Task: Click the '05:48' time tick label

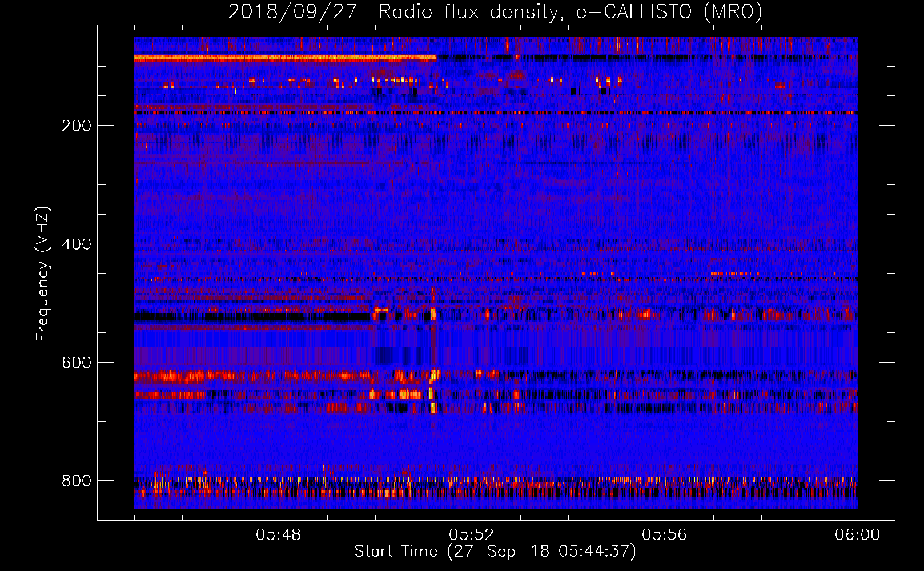Action: 279,535
